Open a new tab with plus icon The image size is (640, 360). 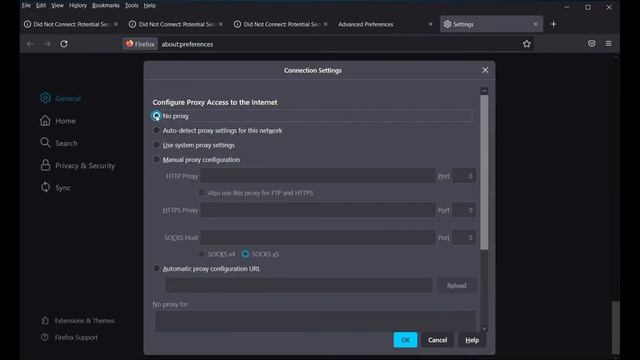pyautogui.click(x=553, y=24)
